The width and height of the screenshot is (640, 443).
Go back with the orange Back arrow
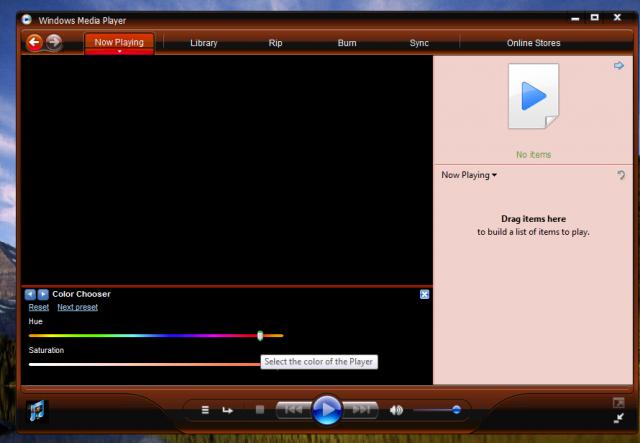(34, 42)
